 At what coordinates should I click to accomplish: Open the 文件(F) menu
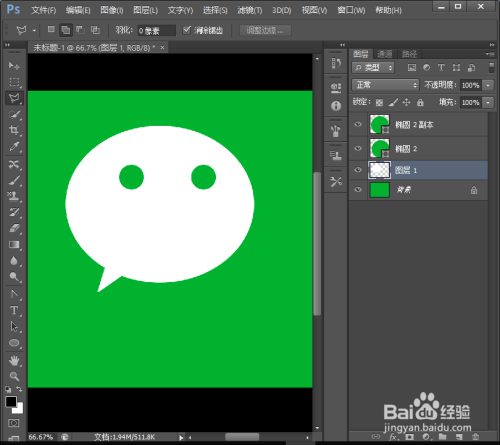coord(44,10)
